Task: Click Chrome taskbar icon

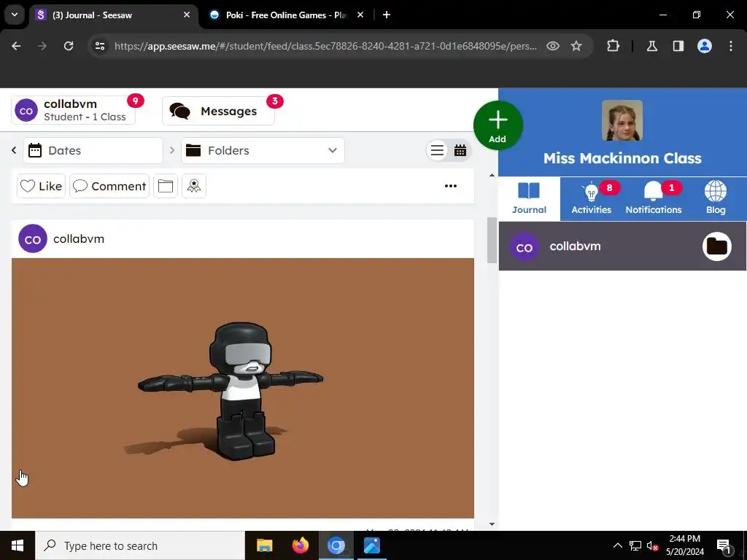Action: (336, 545)
